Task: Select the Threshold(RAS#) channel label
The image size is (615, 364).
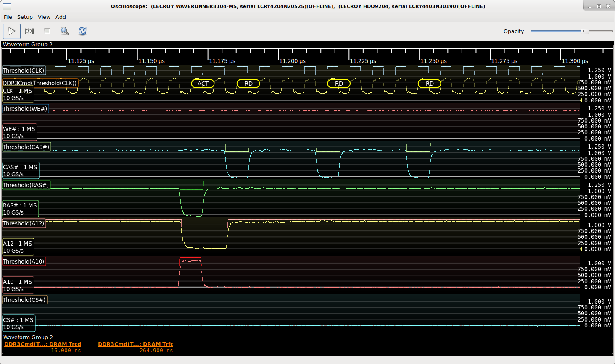Action: pyautogui.click(x=26, y=185)
